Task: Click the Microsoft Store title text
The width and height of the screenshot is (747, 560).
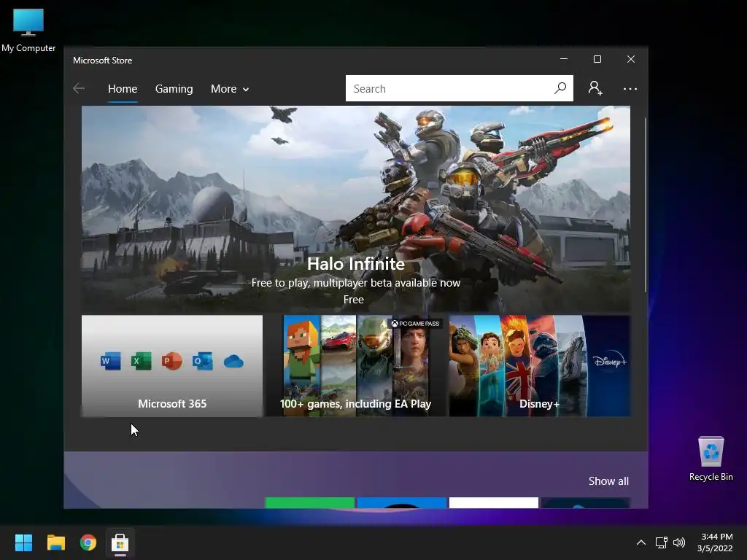Action: click(102, 61)
